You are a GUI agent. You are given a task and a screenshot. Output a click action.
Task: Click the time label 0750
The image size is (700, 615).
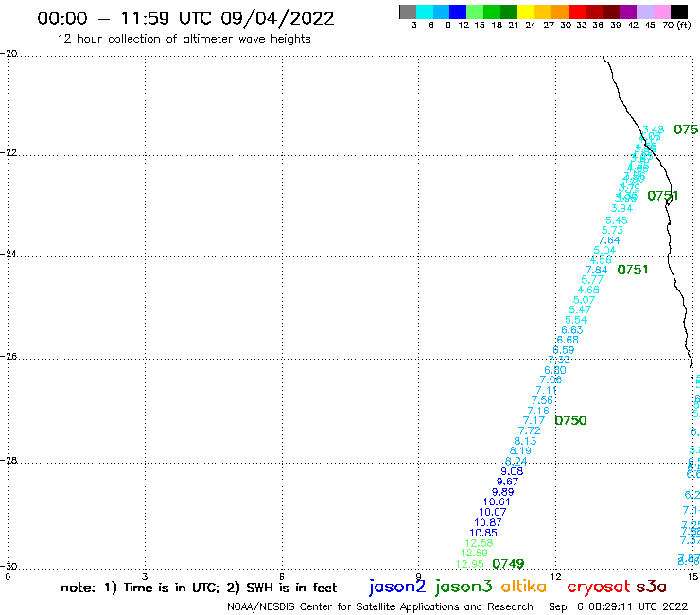570,420
